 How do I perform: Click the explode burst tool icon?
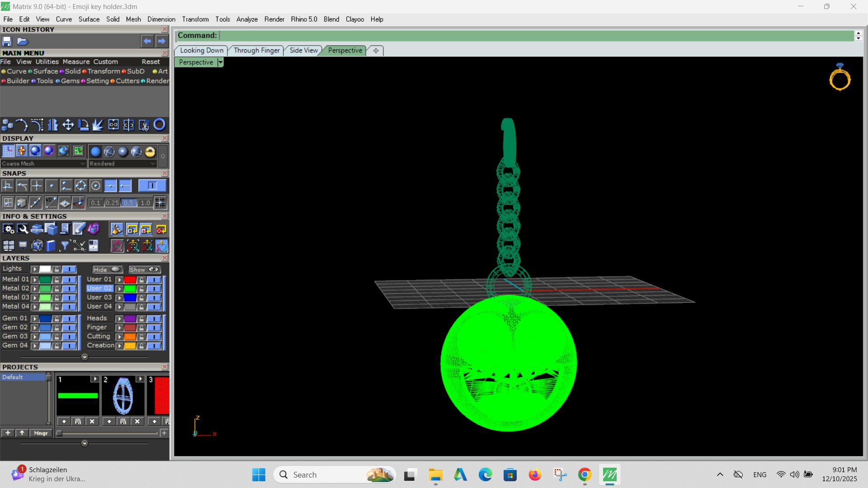tap(98, 125)
